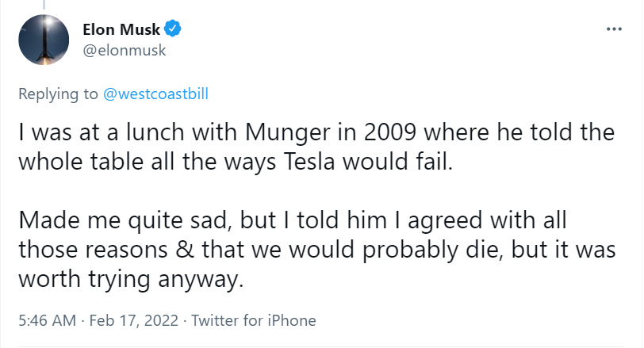
Task: Open the Twitter for iPhone source link
Action: pyautogui.click(x=254, y=321)
